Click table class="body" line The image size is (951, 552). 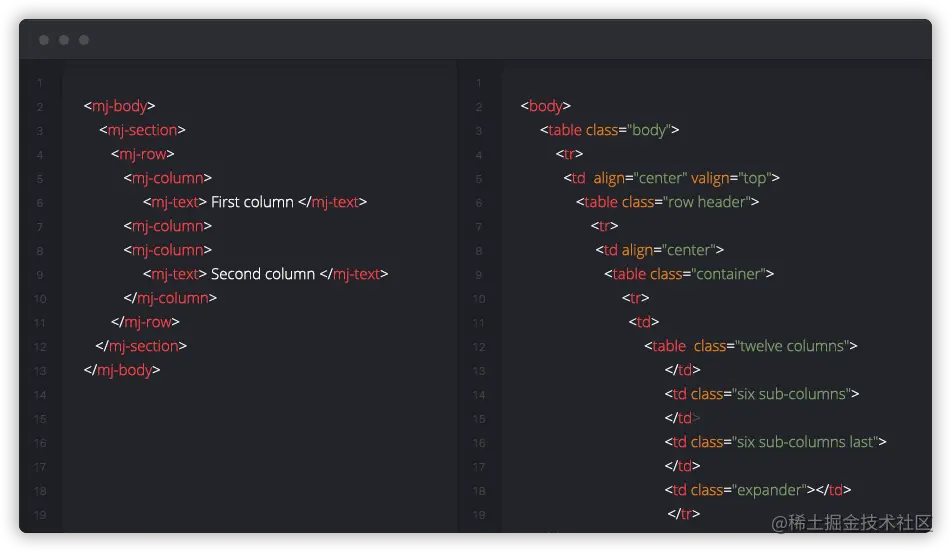point(610,130)
